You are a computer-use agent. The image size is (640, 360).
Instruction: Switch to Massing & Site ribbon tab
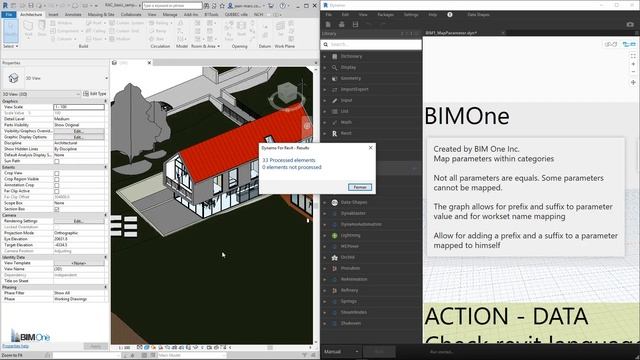[101, 14]
